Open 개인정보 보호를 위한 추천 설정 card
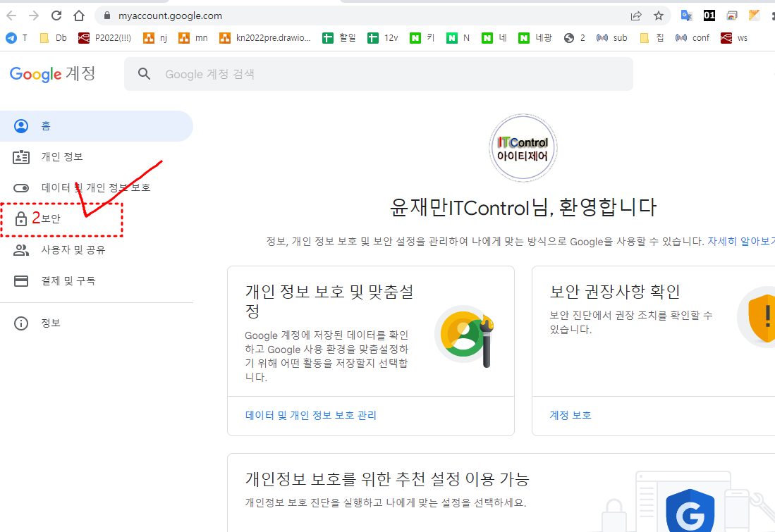This screenshot has width=775, height=532. [x=501, y=493]
